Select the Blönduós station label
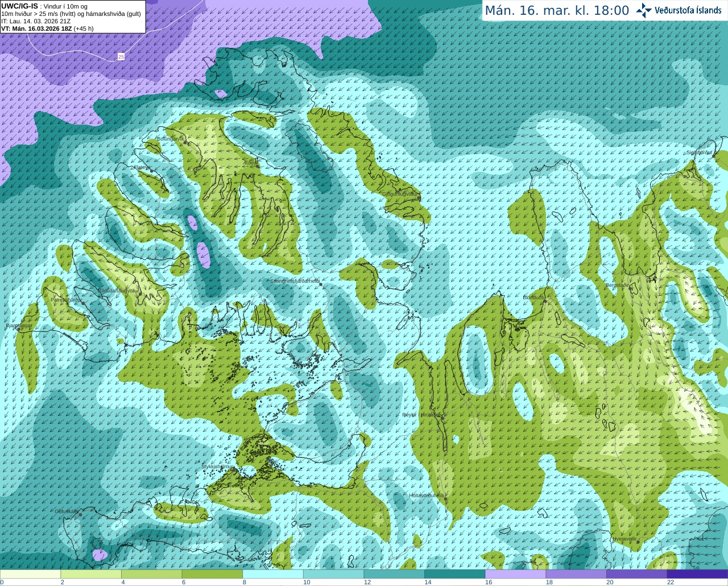The height and width of the screenshot is (586, 728). 533,297
